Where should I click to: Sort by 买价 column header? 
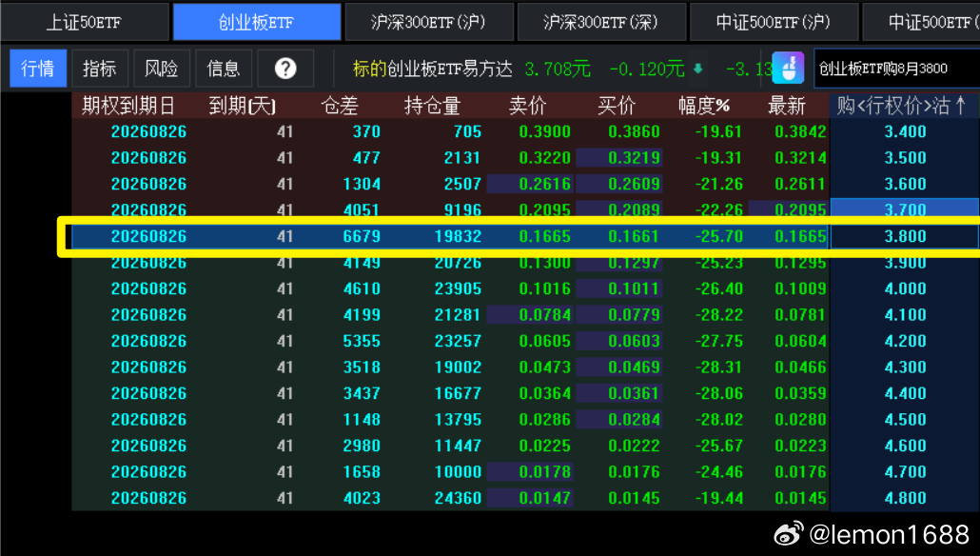click(617, 106)
